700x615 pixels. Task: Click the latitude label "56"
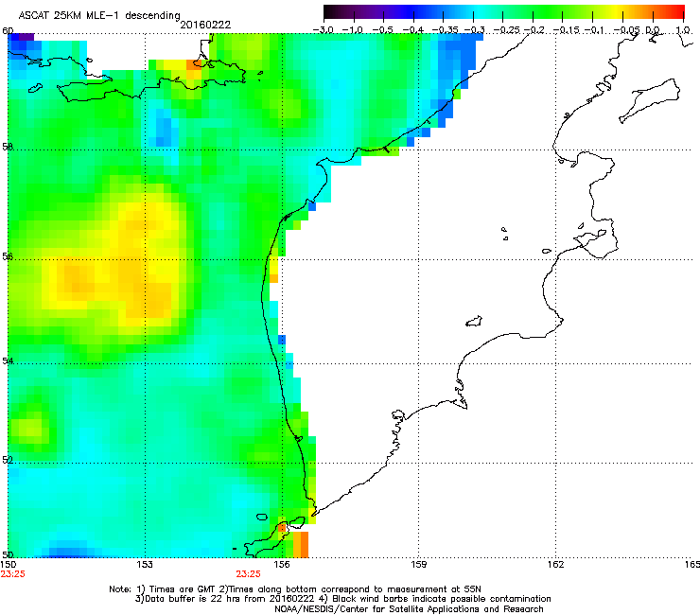(8, 256)
